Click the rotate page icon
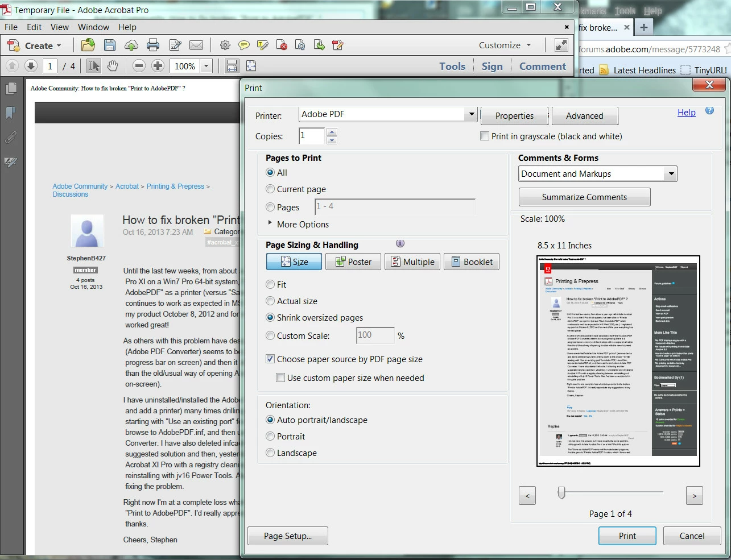The width and height of the screenshot is (731, 560). coord(300,45)
